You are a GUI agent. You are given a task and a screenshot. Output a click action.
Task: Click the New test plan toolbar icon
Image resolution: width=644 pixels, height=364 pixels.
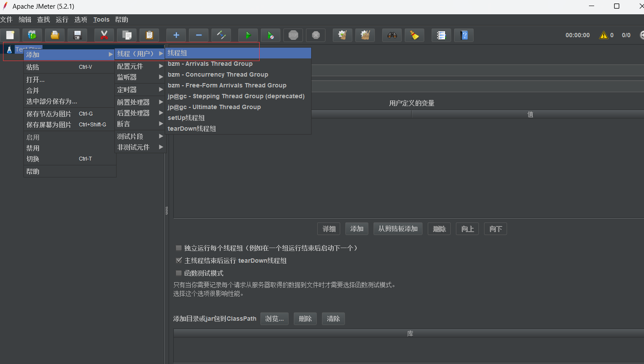(10, 35)
